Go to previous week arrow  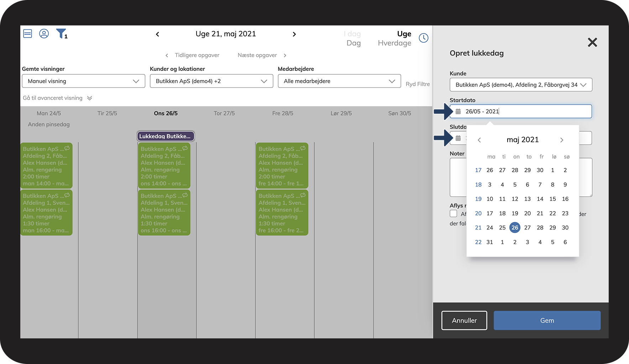(x=157, y=34)
